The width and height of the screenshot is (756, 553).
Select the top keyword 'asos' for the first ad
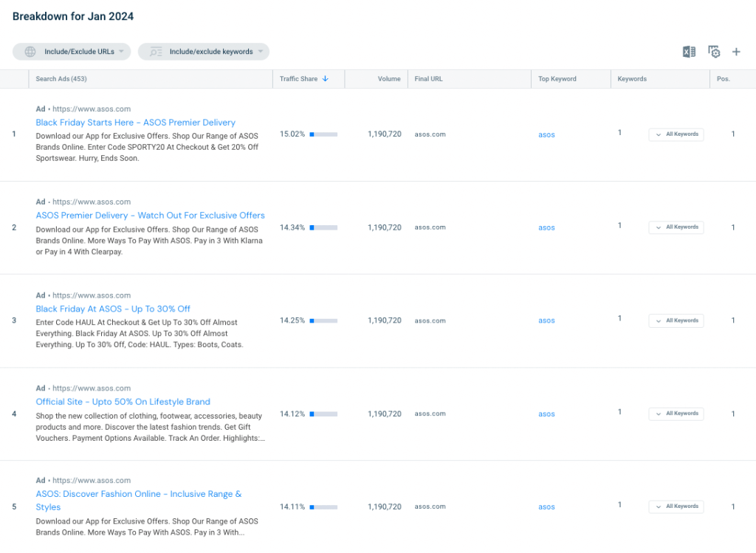(x=546, y=134)
